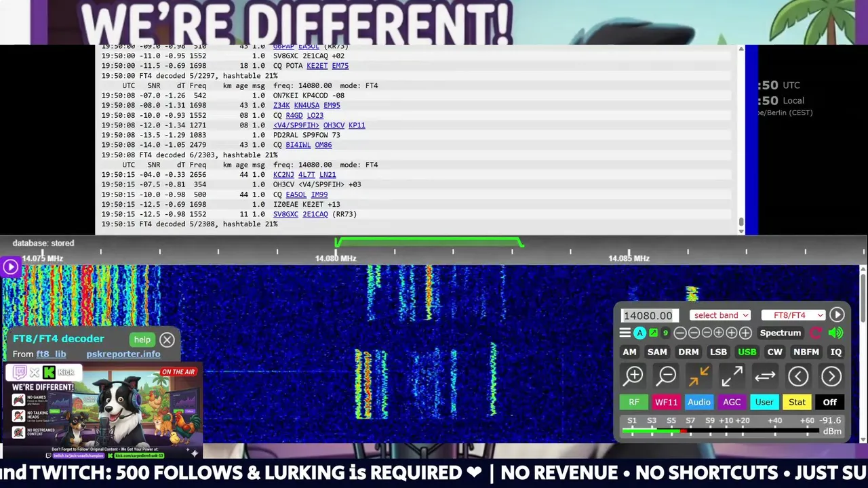Click the red circular arrow record icon
The width and height of the screenshot is (868, 488).
click(816, 333)
